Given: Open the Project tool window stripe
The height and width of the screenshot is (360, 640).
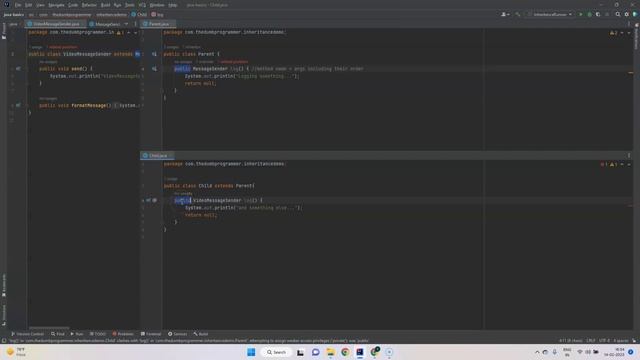Looking at the screenshot, I should [x=4, y=31].
